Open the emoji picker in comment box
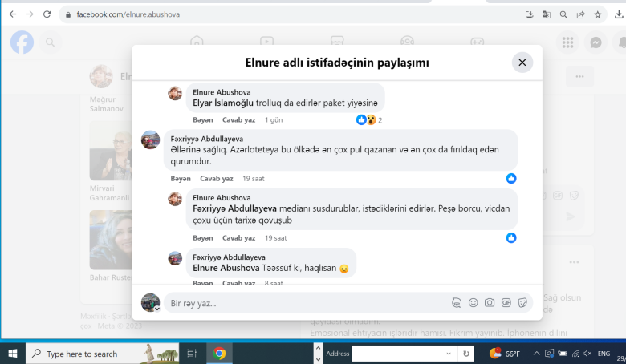The image size is (626, 364). pos(473,303)
